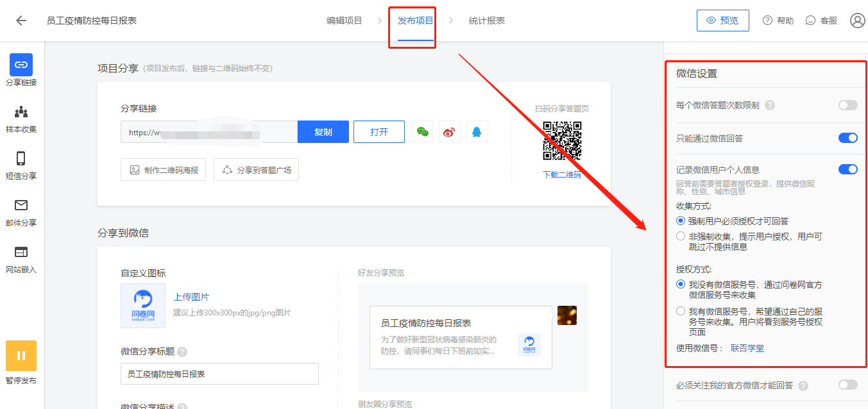Click 上传图片 upload link
868x409 pixels.
coord(191,297)
